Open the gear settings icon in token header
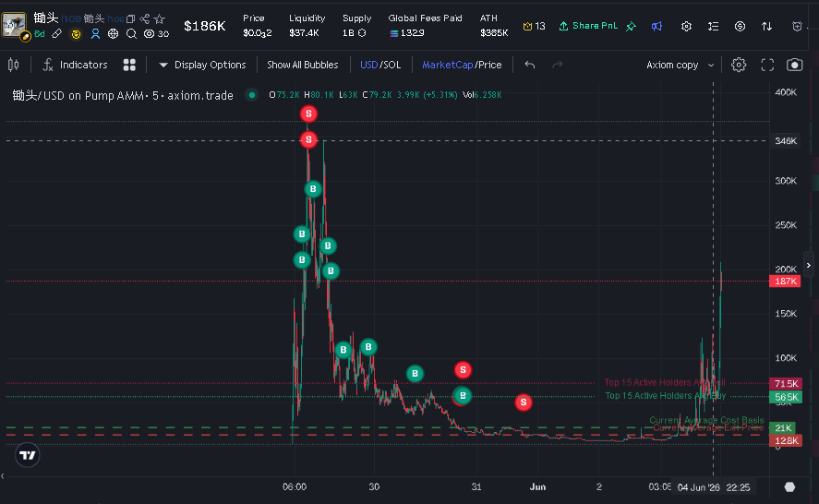This screenshot has width=819, height=504. 686,26
